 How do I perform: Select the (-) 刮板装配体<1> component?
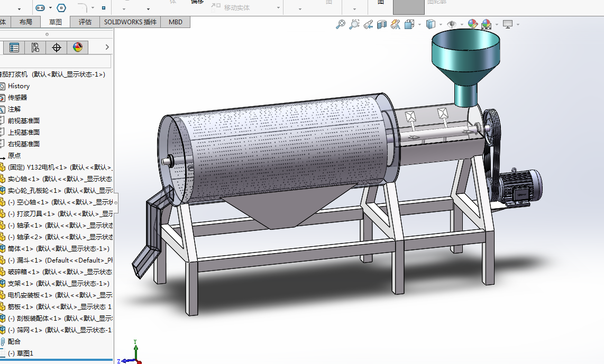60,318
